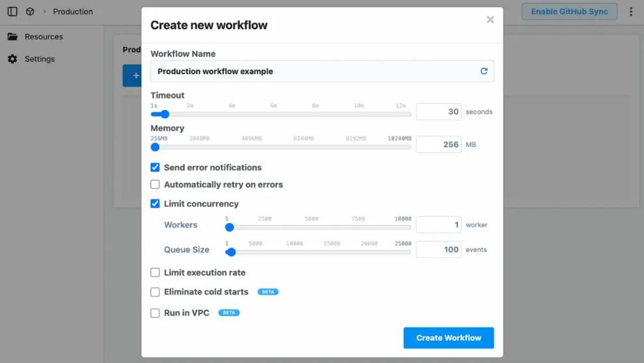The height and width of the screenshot is (363, 644).
Task: Click the Workers slider handle
Action: pyautogui.click(x=230, y=228)
